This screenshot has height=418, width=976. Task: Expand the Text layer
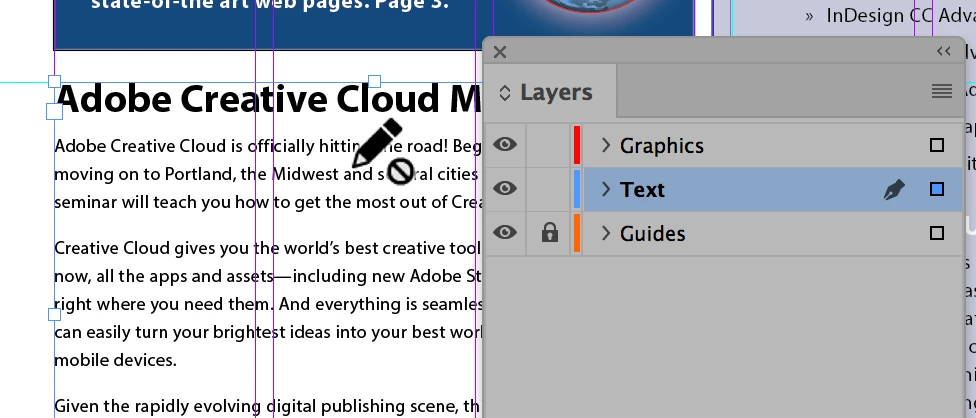[606, 189]
